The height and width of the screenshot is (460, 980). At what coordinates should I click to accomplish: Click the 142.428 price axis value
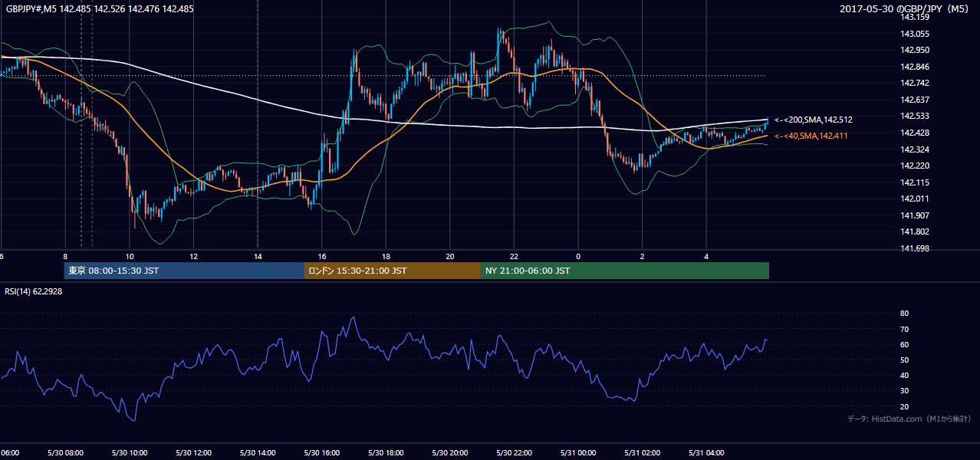915,133
